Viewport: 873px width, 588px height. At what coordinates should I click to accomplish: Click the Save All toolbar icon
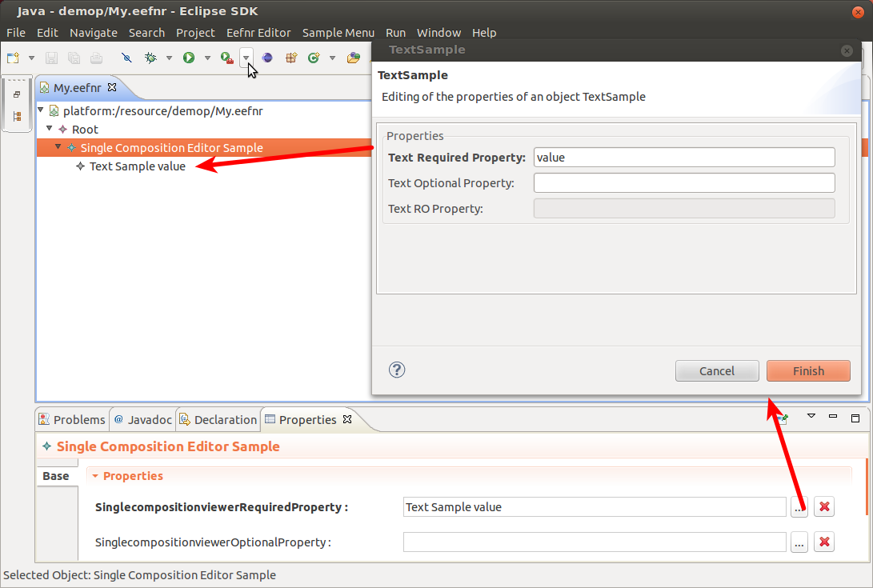74,58
